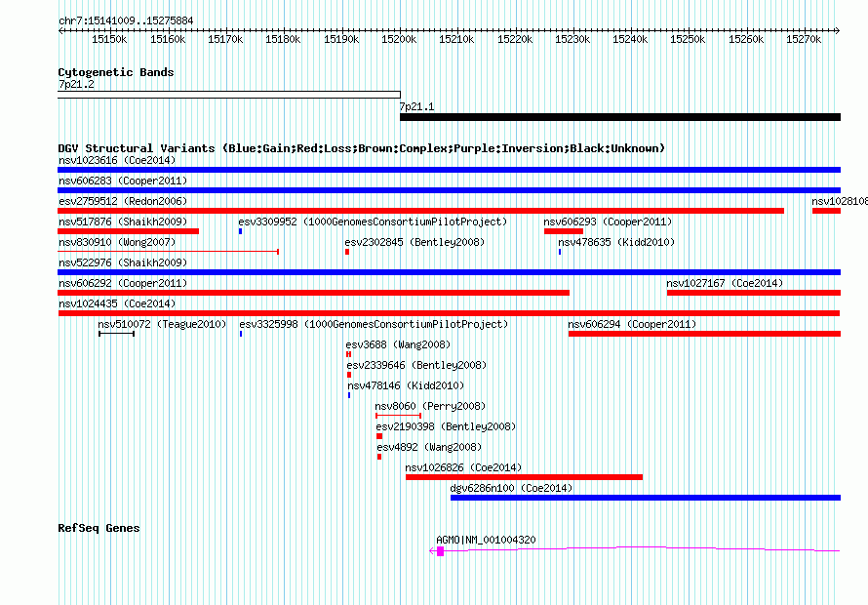Click the 7p21.2 cytogenetic band label
The image size is (868, 605).
click(76, 84)
